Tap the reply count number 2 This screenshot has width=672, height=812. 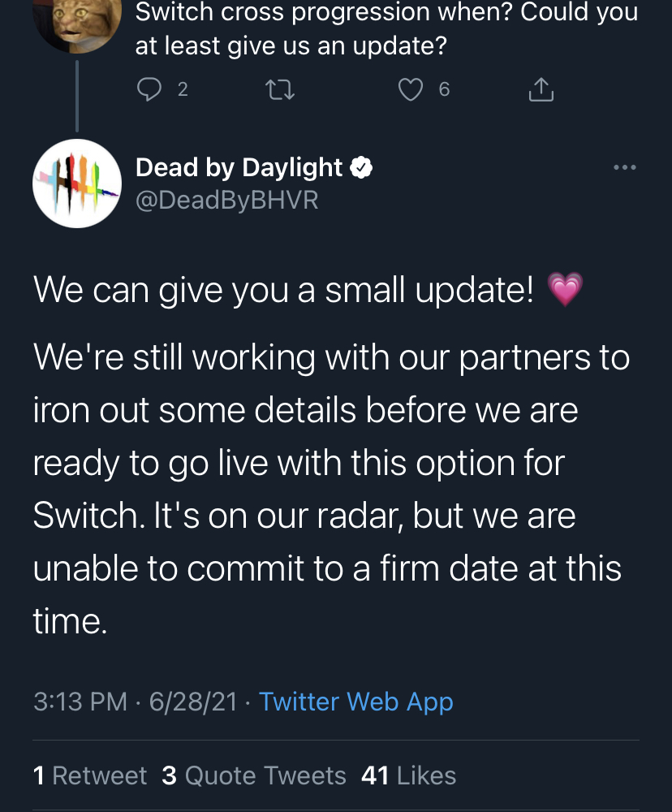click(x=183, y=89)
